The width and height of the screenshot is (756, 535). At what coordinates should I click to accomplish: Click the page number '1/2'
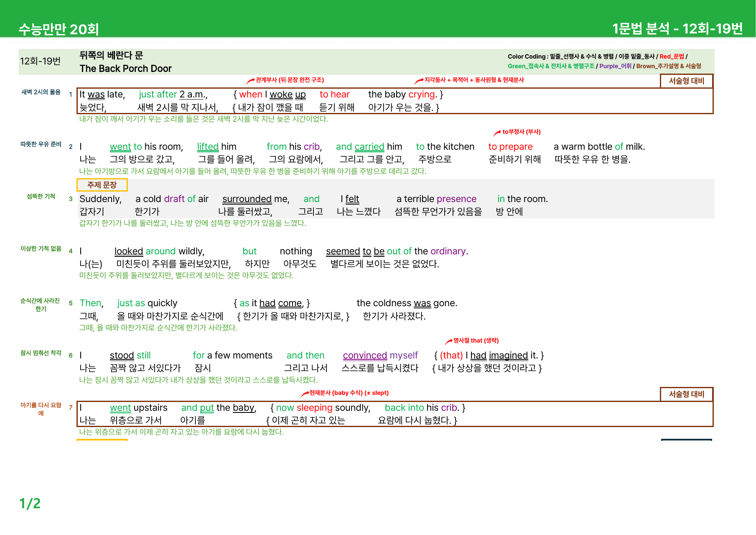[30, 504]
